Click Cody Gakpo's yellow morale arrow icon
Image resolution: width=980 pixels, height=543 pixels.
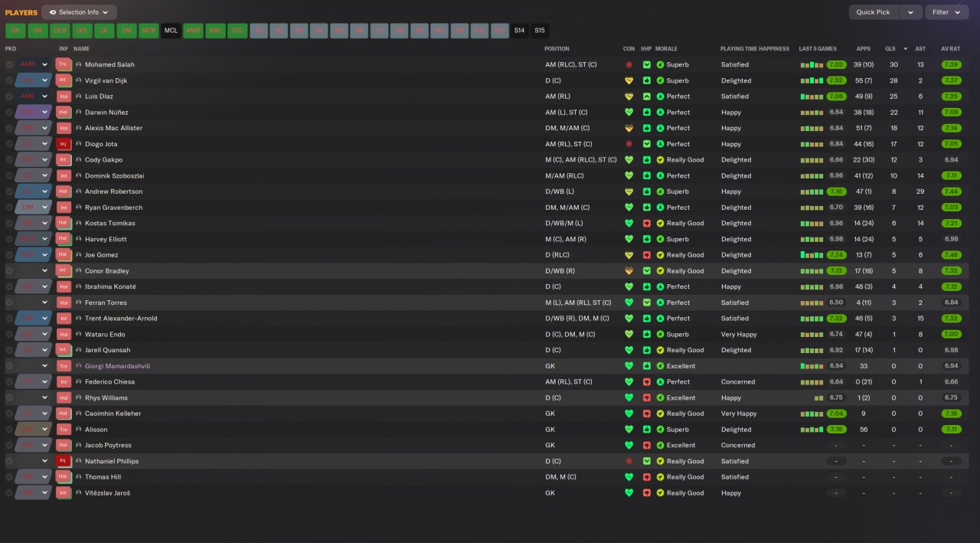point(660,160)
